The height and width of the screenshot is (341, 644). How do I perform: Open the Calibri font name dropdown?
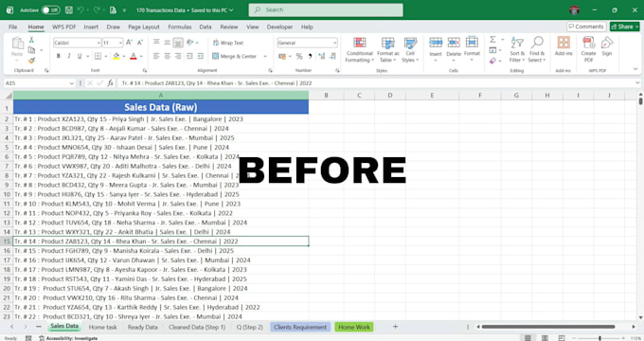tap(99, 43)
